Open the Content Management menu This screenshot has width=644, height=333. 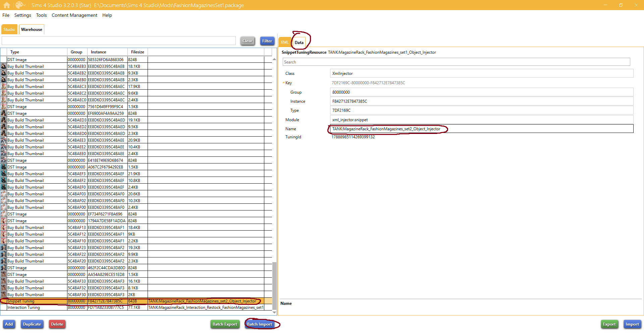pyautogui.click(x=74, y=15)
